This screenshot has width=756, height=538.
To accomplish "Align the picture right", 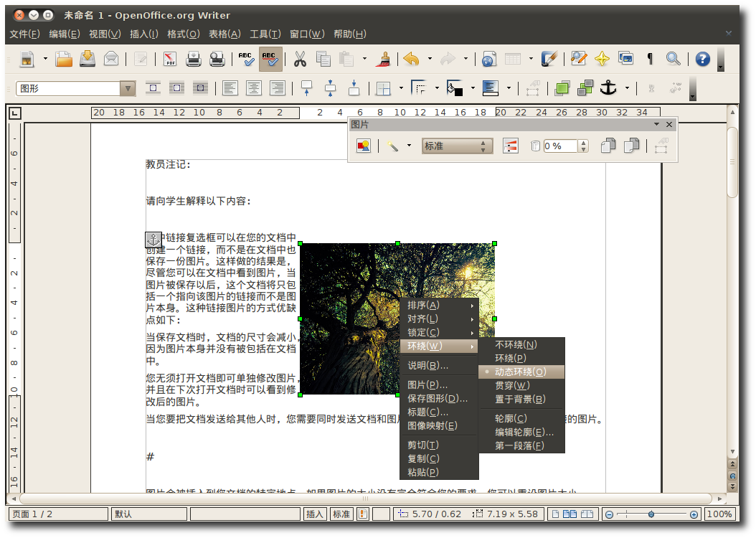I will pos(278,88).
